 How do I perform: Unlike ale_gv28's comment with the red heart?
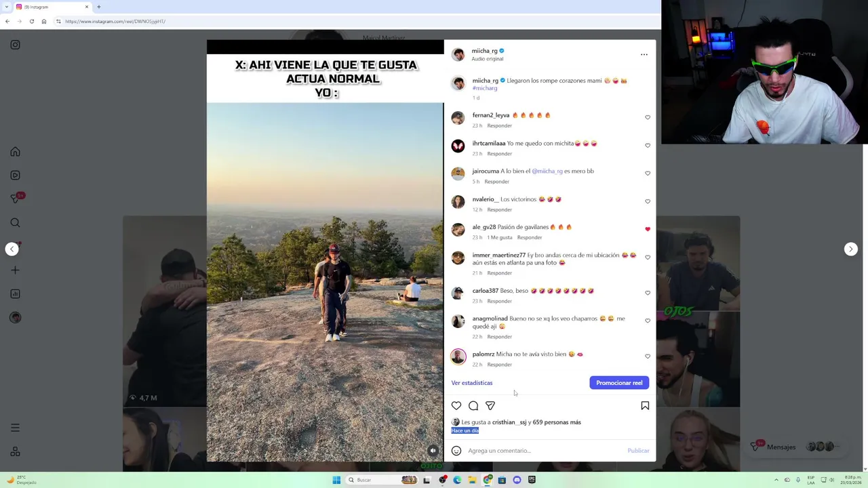tap(648, 229)
